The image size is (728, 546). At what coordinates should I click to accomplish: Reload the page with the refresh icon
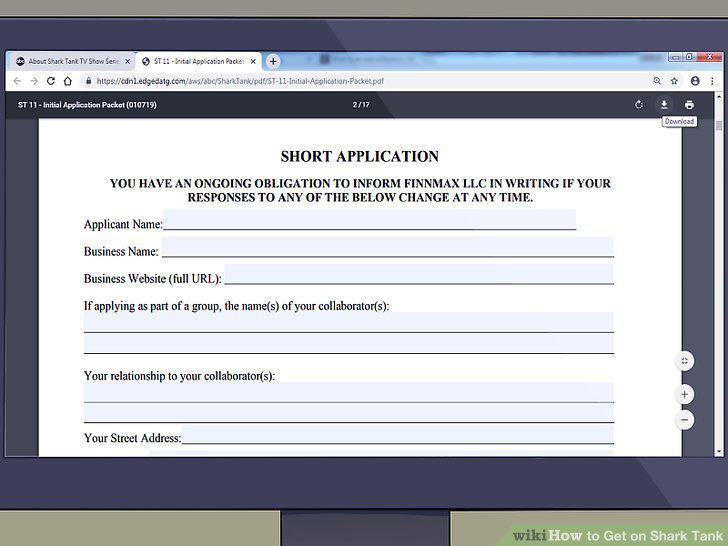coord(51,81)
